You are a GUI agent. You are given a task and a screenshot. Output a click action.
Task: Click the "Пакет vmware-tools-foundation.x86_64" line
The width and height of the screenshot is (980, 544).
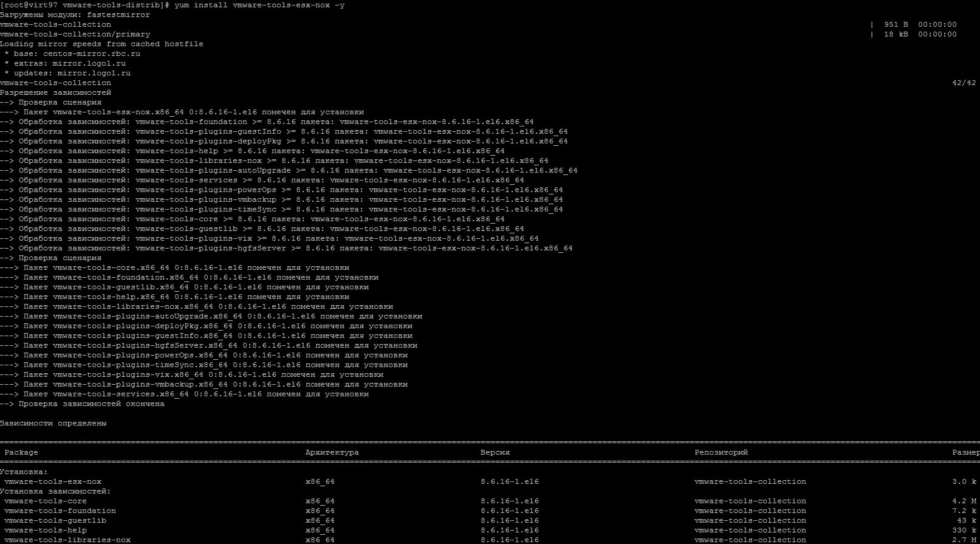[x=189, y=277]
